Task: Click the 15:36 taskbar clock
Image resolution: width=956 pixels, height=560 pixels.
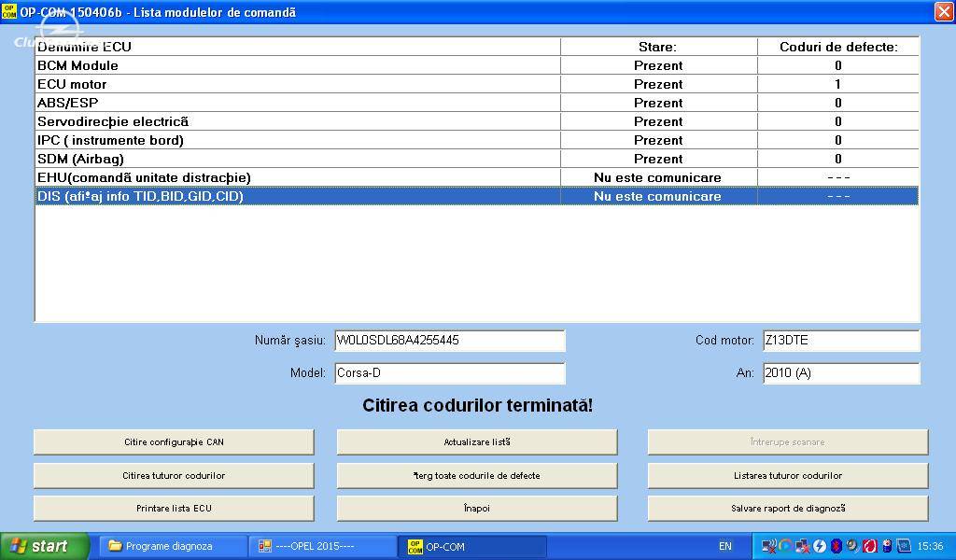Action: pyautogui.click(x=930, y=546)
